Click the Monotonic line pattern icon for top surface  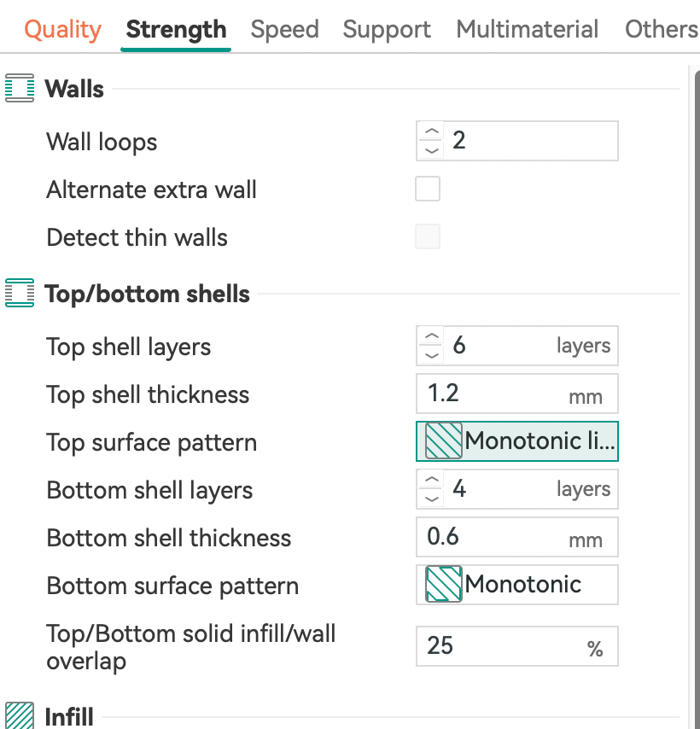tap(443, 441)
